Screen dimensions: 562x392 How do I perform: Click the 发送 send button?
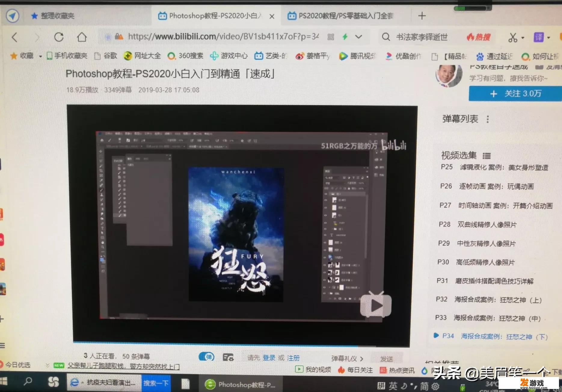pos(386,359)
